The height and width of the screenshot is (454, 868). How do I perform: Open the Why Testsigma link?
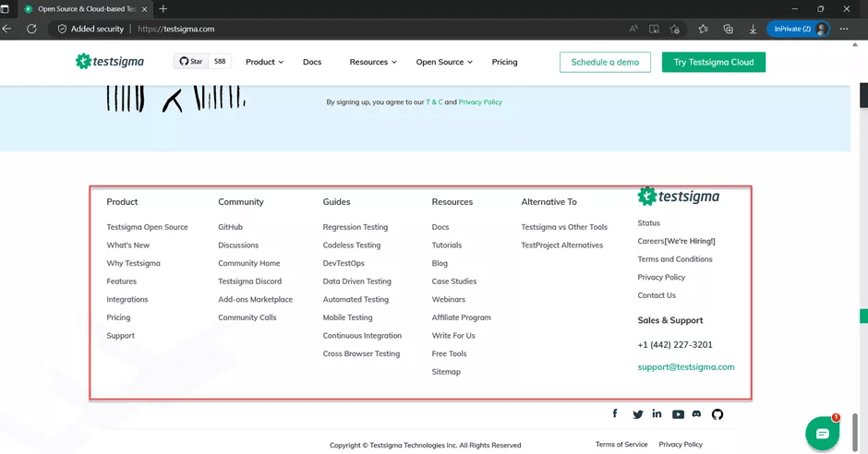[x=133, y=263]
